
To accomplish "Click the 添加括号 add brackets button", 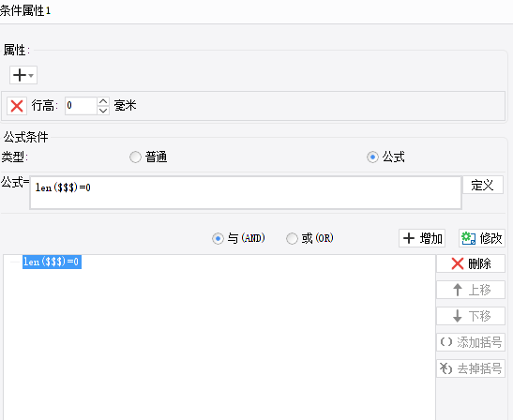I will [x=471, y=342].
